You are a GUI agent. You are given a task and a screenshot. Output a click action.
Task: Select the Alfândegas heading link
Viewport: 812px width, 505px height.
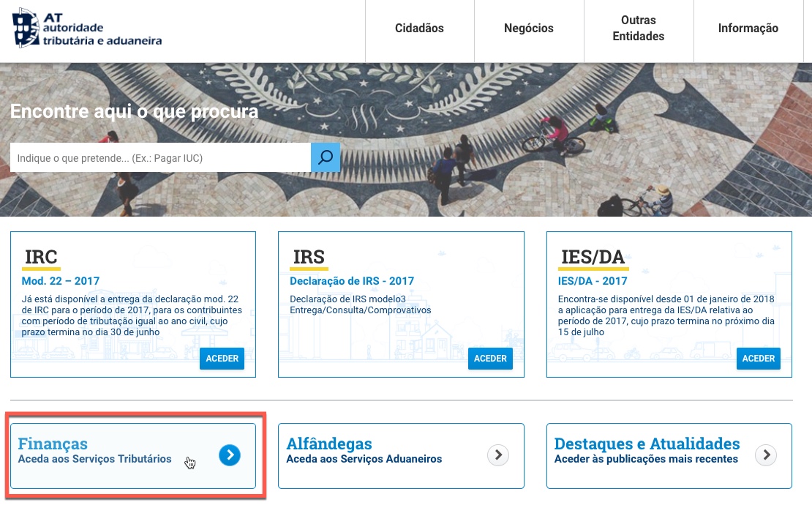[329, 444]
